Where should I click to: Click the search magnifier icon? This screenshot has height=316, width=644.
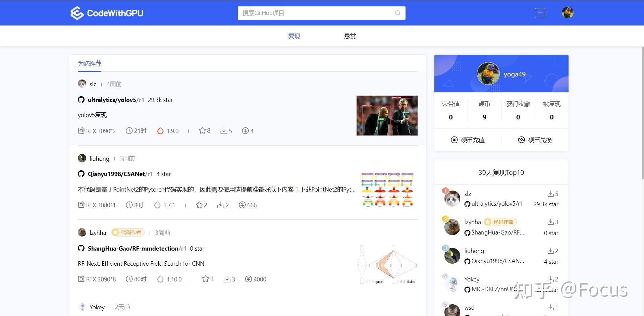[x=397, y=13]
